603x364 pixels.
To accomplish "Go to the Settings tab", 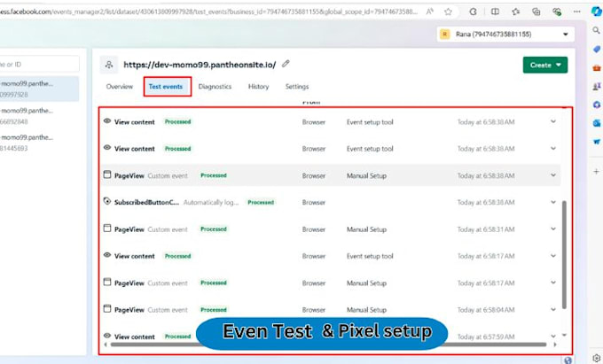I will coord(297,87).
